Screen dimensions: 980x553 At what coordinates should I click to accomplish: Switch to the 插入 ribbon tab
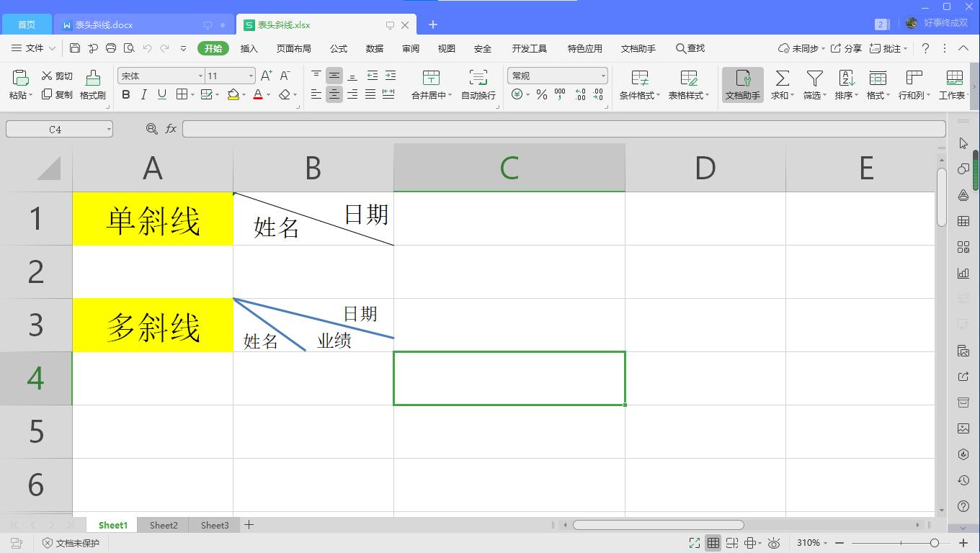249,48
